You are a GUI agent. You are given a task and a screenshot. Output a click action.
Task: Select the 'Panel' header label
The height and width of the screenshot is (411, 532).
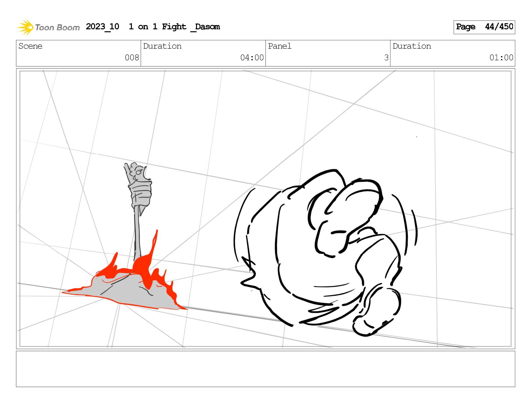(280, 46)
